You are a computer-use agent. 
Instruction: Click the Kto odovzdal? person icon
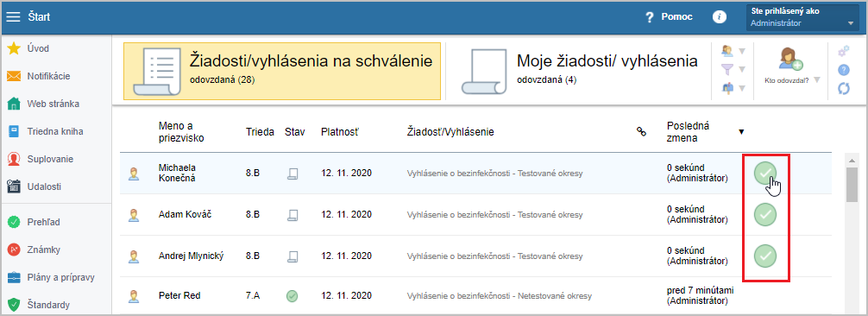(x=790, y=60)
